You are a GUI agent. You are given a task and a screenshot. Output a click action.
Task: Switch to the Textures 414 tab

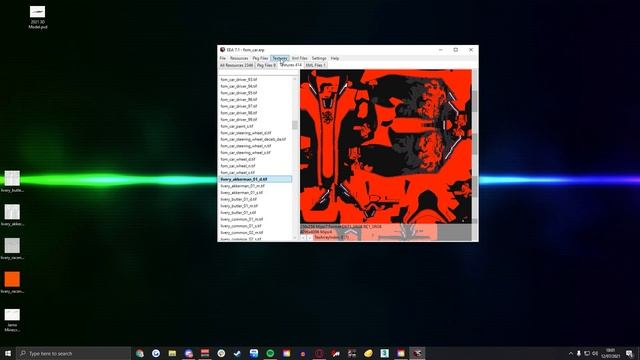pyautogui.click(x=291, y=65)
